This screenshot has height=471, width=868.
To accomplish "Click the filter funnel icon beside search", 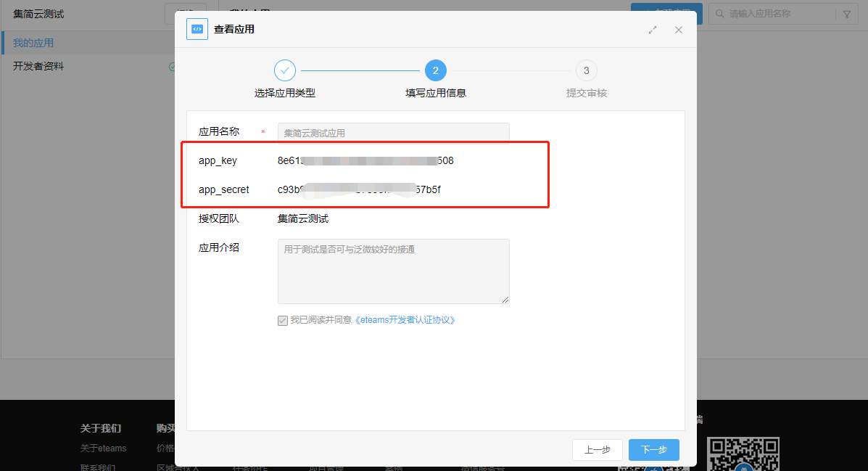I will (x=846, y=14).
